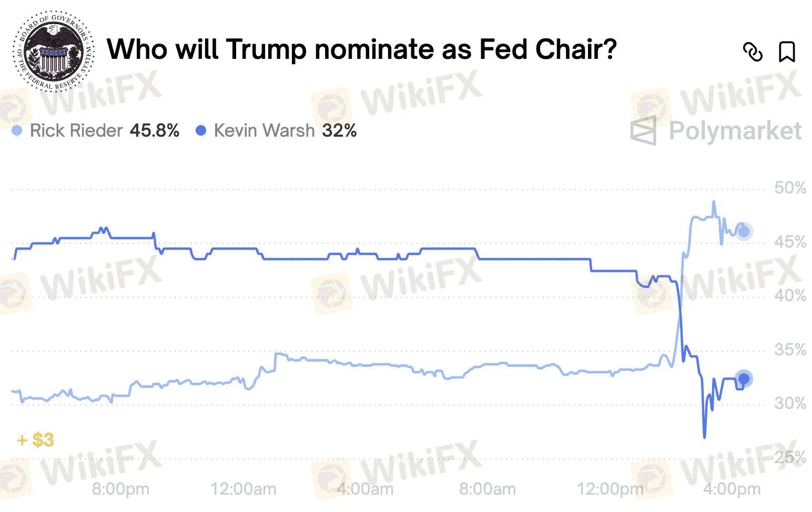Click the Rick Rieder light blue legend dot
Screen dimensions: 812x512
(x=18, y=130)
